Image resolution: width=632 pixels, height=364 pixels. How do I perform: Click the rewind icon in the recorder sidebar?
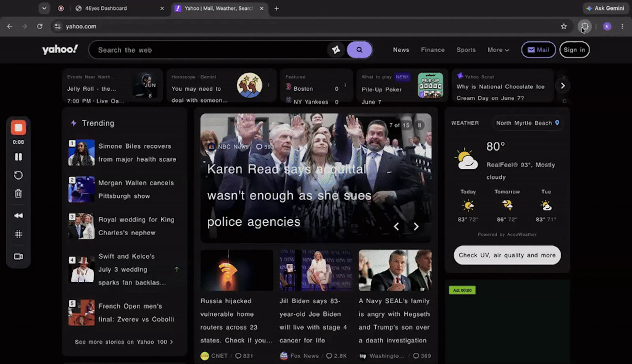pos(18,216)
